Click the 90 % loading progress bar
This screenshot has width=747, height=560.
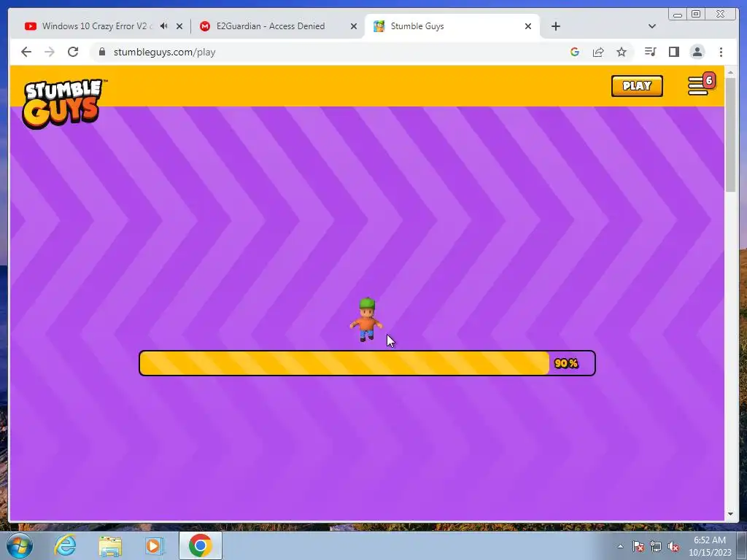coord(367,363)
